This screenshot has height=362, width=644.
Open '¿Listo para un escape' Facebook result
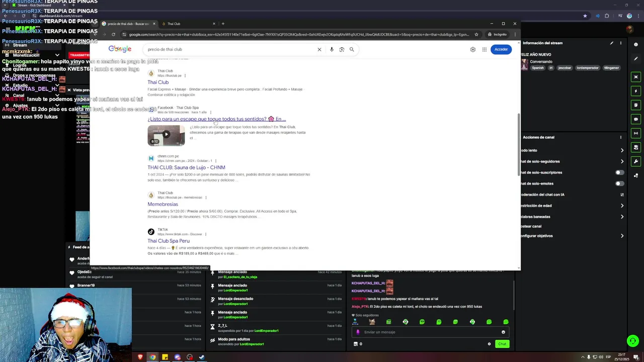coord(217,119)
